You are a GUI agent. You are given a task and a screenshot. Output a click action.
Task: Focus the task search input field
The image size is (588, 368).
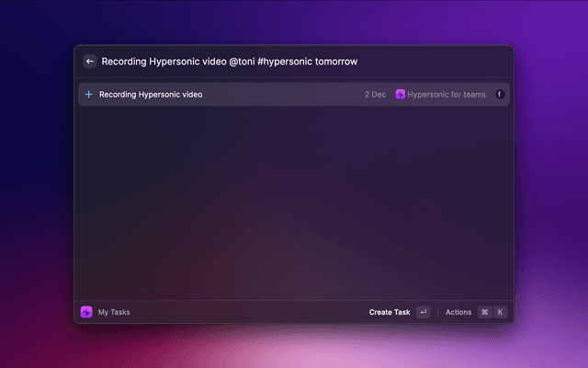[432, 62]
